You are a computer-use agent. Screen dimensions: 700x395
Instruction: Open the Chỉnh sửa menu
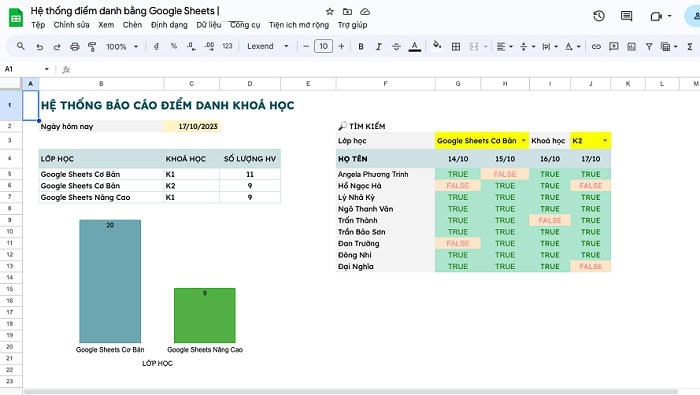pyautogui.click(x=71, y=25)
